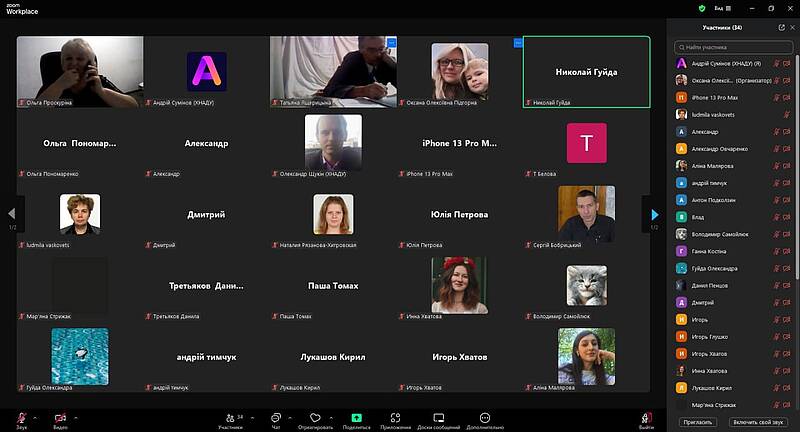Expand video options arrow next to Видео
The image size is (800, 432).
(78, 416)
